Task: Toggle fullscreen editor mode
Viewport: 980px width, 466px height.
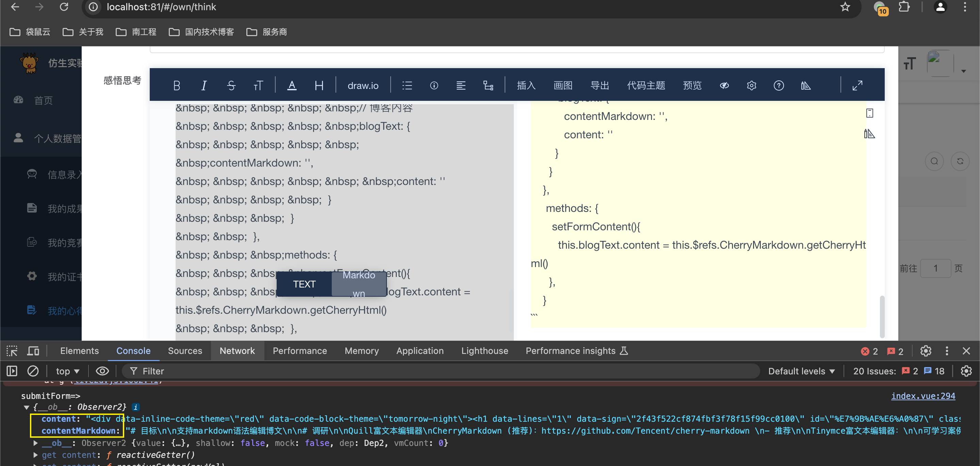Action: [857, 85]
